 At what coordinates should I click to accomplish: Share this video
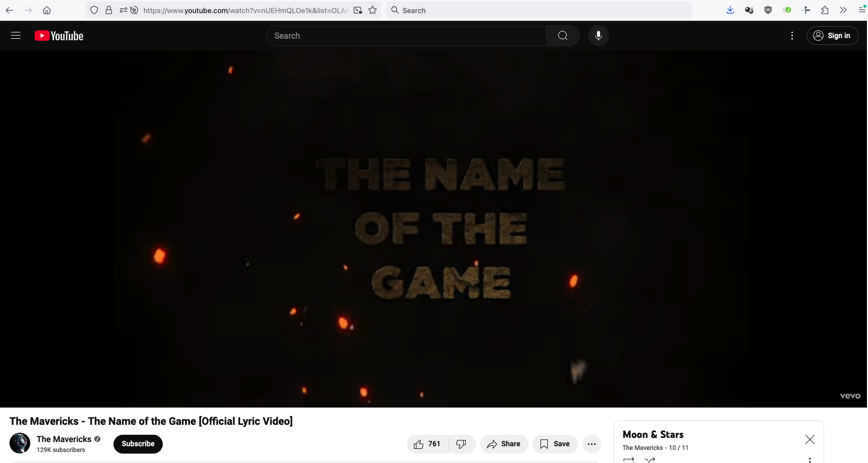504,444
